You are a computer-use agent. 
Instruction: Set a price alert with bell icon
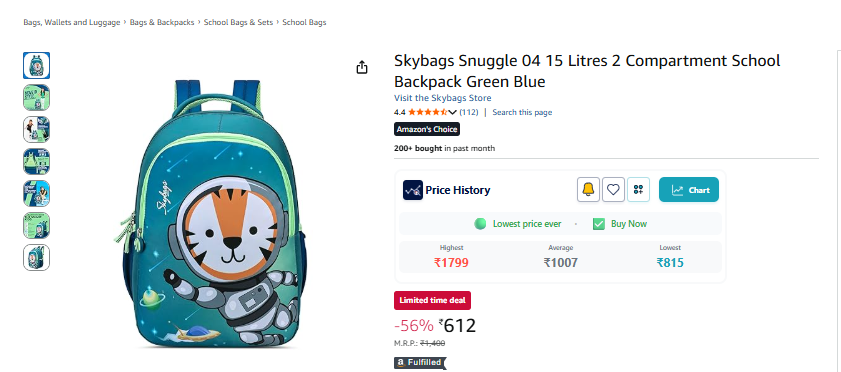pyautogui.click(x=588, y=190)
